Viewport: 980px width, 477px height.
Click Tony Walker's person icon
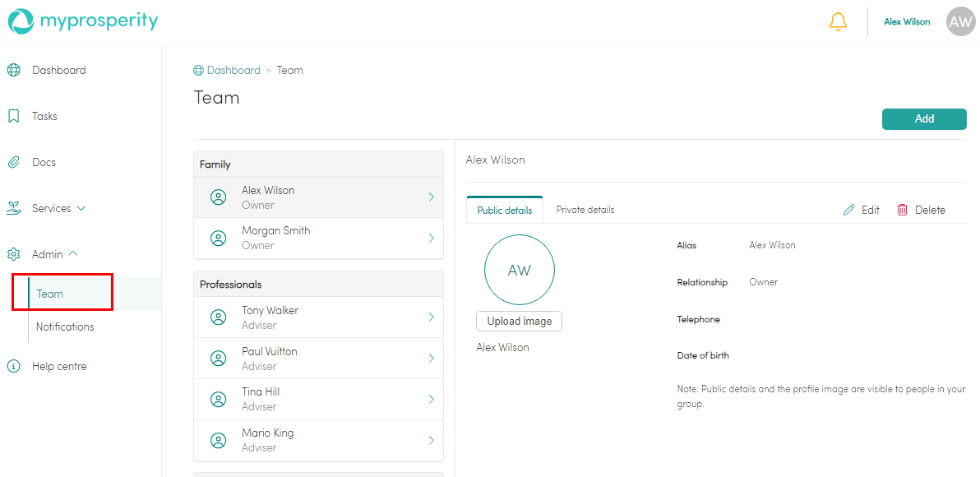[218, 317]
